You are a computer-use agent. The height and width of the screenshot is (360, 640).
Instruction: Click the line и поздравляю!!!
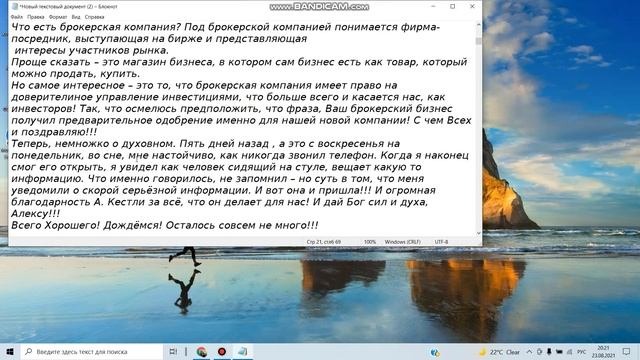click(54, 132)
